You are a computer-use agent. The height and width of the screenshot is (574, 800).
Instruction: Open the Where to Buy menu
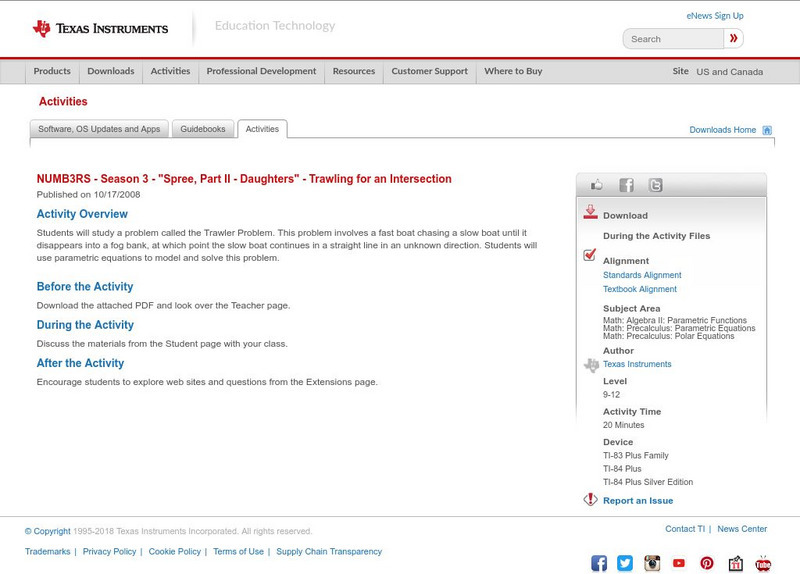513,71
